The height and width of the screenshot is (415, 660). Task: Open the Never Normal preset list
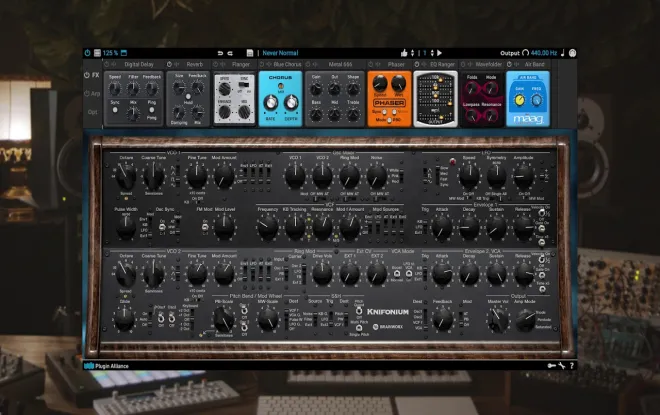[x=280, y=53]
